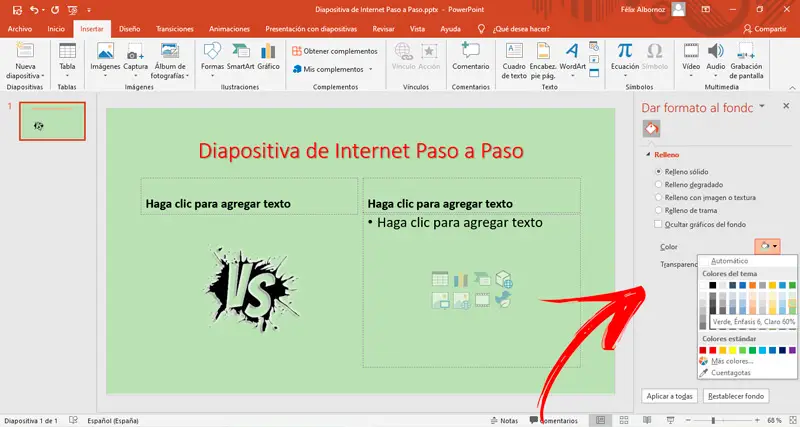Switch to the Inicio tab
Viewport: 800px width, 427px height.
click(x=56, y=29)
